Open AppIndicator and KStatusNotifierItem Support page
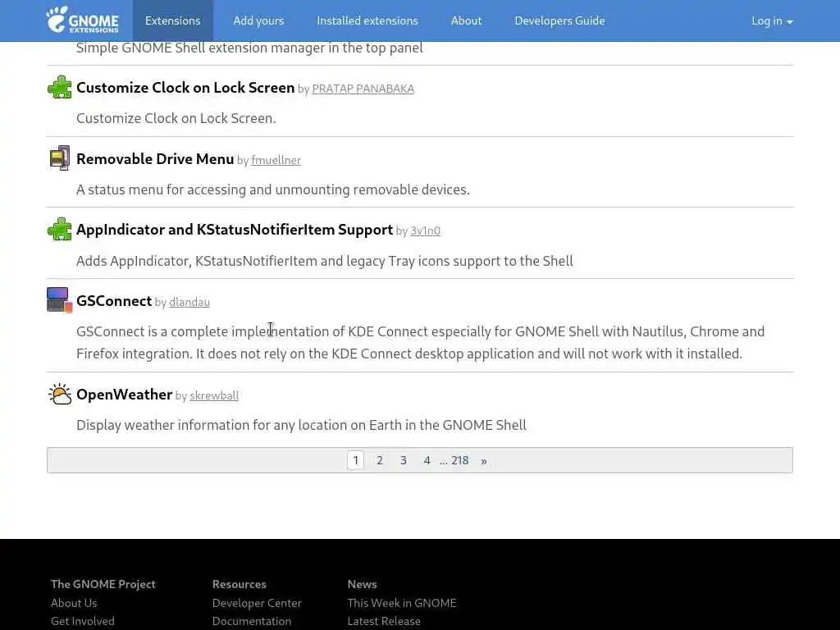This screenshot has width=840, height=630. tap(235, 230)
